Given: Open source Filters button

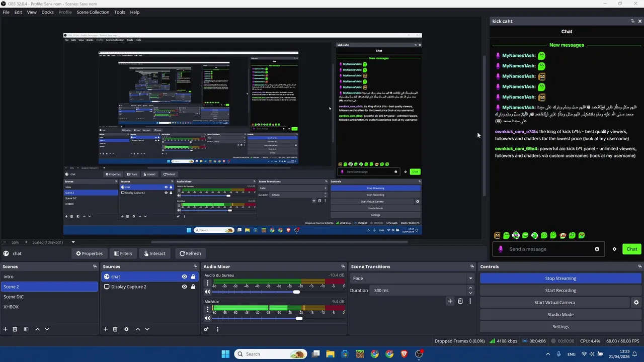Looking at the screenshot, I should [123, 253].
